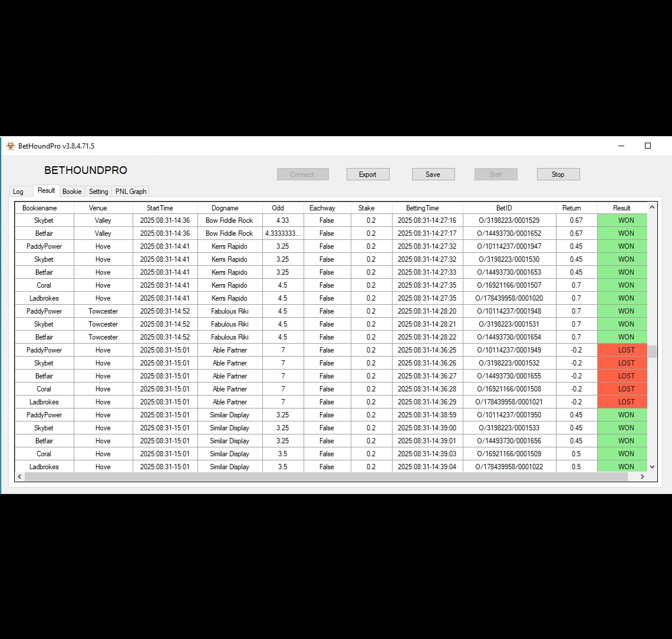Click the scroll up arrow of table

(652, 207)
